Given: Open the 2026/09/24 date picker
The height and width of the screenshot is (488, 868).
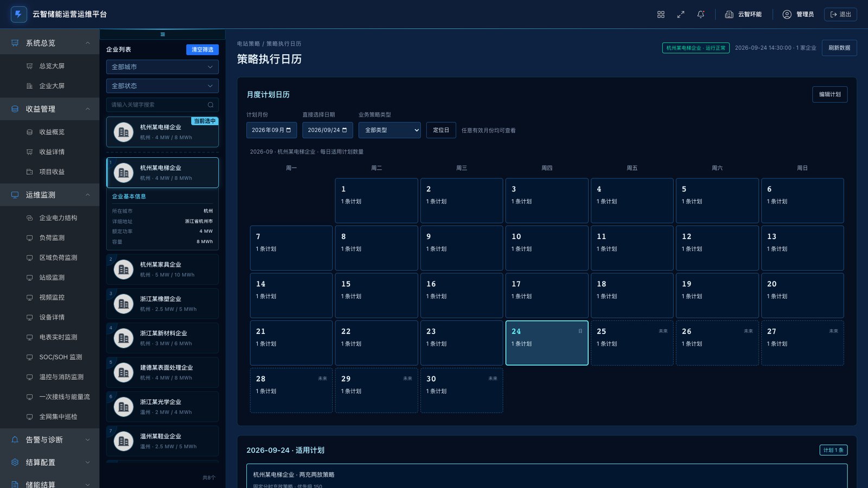Looking at the screenshot, I should point(328,130).
